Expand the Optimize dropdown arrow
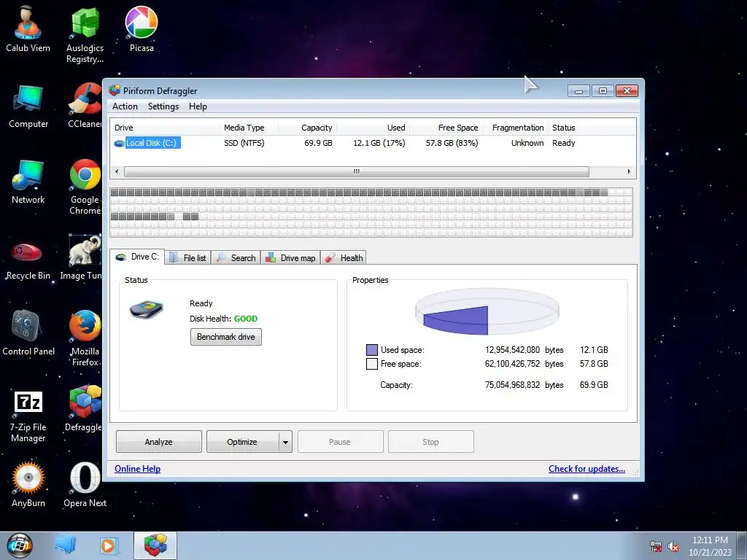This screenshot has width=747, height=560. coord(285,442)
